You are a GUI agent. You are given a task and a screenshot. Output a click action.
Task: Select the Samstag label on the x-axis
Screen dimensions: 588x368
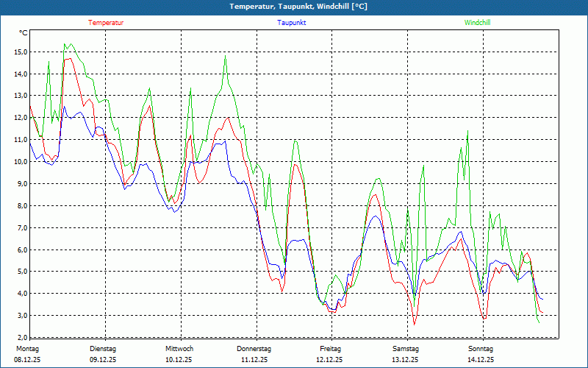406,348
